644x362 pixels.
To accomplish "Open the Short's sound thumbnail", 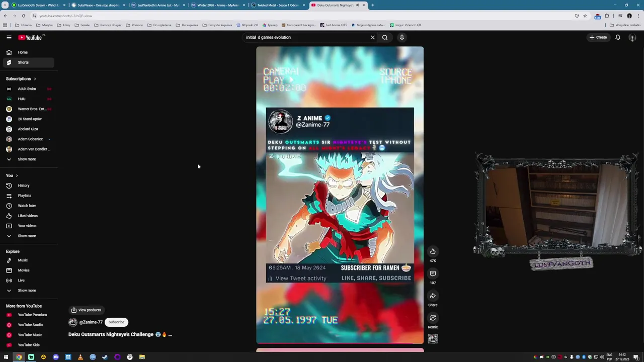I will (x=433, y=339).
